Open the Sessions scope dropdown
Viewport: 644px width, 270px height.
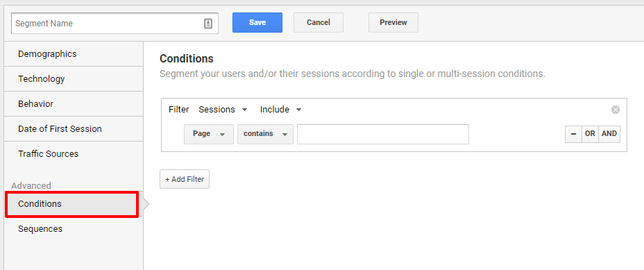point(223,110)
